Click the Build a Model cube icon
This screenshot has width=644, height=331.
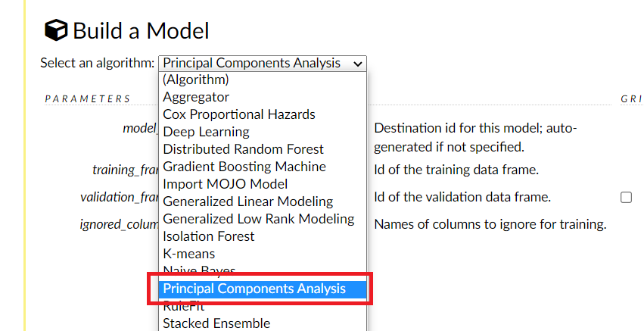coord(56,30)
